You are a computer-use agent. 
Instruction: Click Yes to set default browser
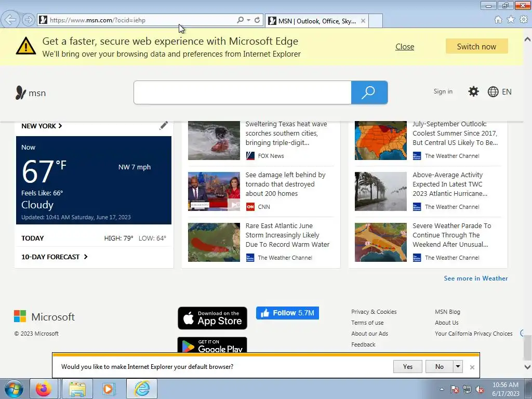point(408,366)
